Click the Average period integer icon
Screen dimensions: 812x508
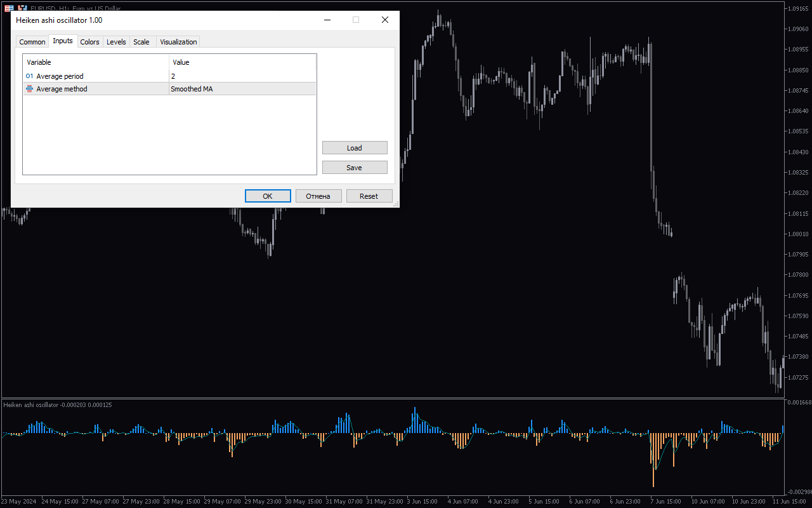pos(29,76)
